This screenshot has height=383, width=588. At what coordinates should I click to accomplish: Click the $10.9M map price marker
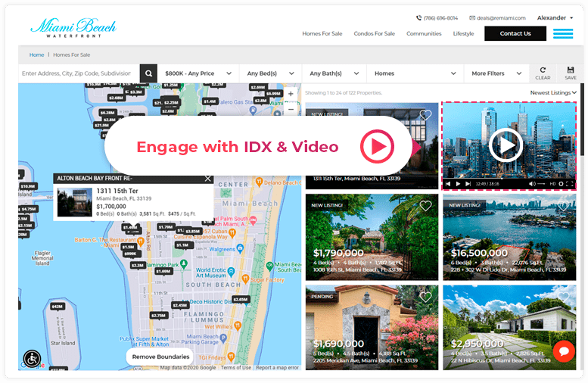tap(28, 186)
